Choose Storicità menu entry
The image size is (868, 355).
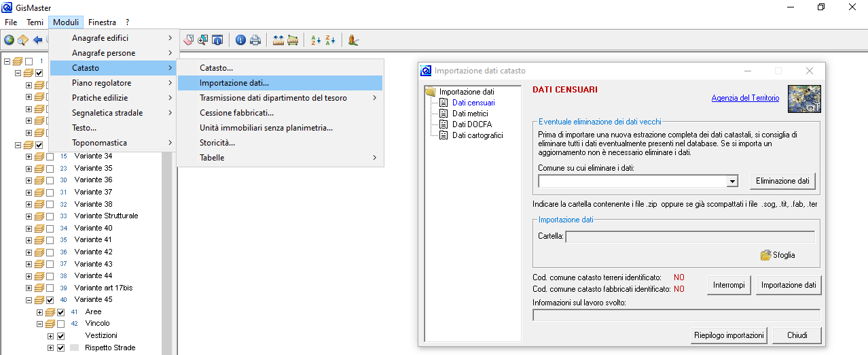pos(280,143)
